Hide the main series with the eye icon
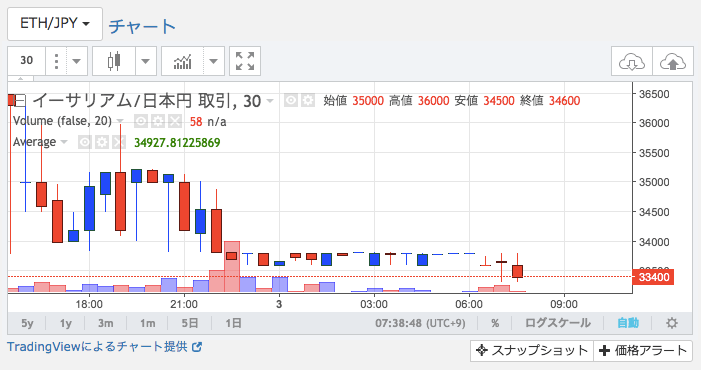The width and height of the screenshot is (701, 370). 291,101
